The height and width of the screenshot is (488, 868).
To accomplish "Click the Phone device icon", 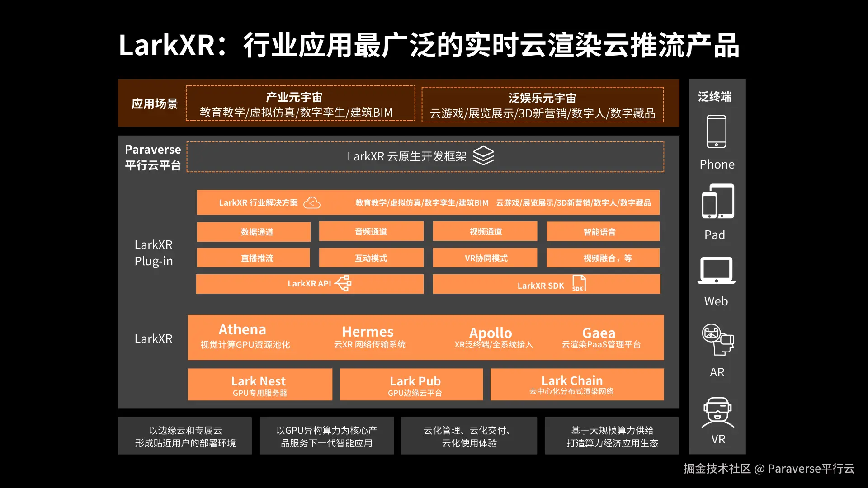I will pos(716,131).
